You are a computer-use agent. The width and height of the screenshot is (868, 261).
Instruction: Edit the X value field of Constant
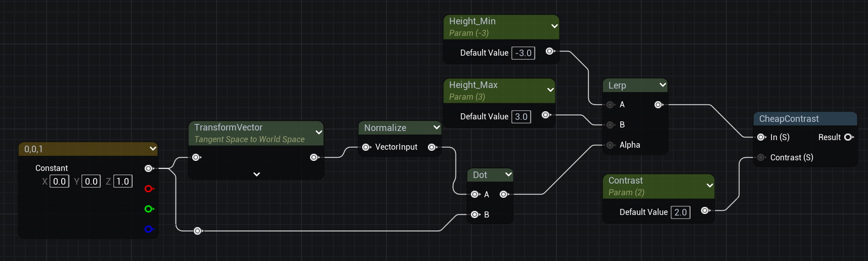click(x=60, y=181)
